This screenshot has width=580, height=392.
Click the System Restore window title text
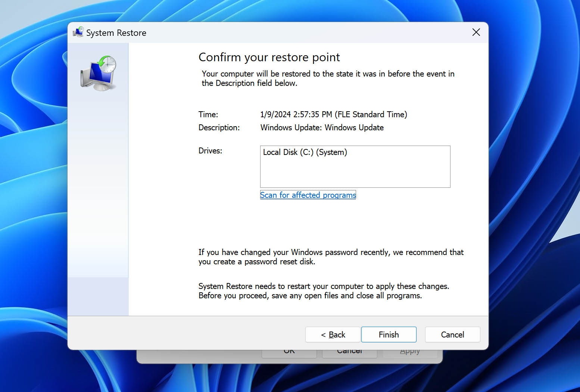116,33
